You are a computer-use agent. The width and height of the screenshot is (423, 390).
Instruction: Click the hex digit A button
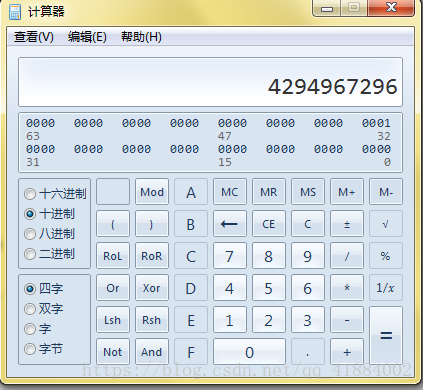pyautogui.click(x=191, y=192)
